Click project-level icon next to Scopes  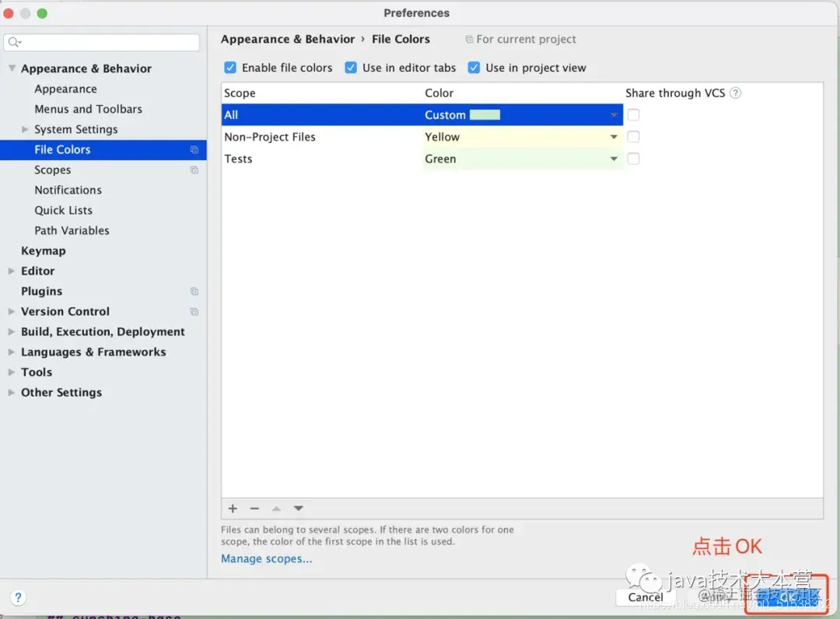click(x=194, y=170)
